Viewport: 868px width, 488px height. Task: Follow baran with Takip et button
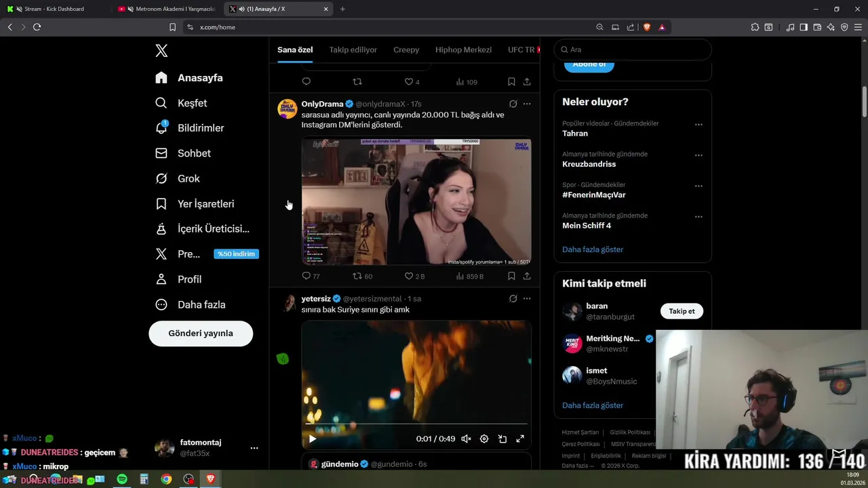(x=682, y=311)
